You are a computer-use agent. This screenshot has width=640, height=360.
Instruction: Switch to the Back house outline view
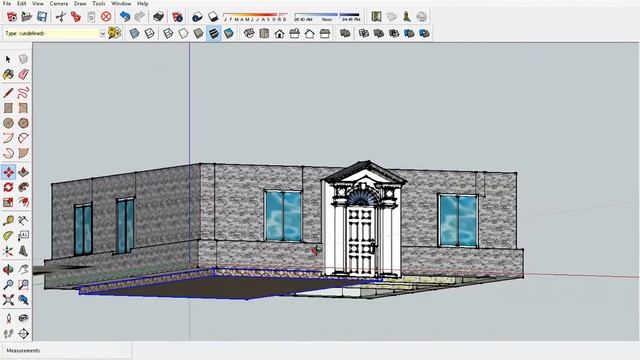point(309,33)
